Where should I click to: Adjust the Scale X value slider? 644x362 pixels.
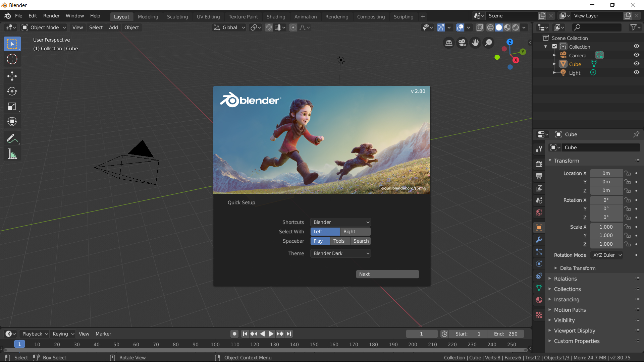tap(606, 227)
